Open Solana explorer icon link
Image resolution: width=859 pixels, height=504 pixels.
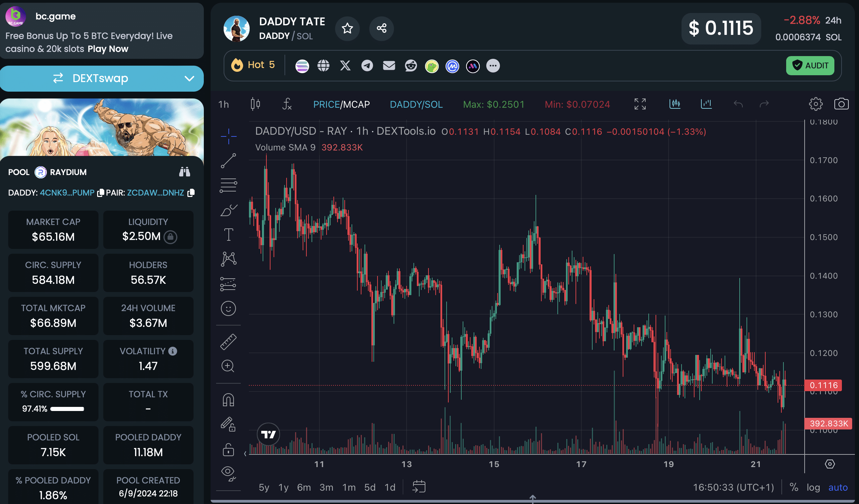pos(302,66)
